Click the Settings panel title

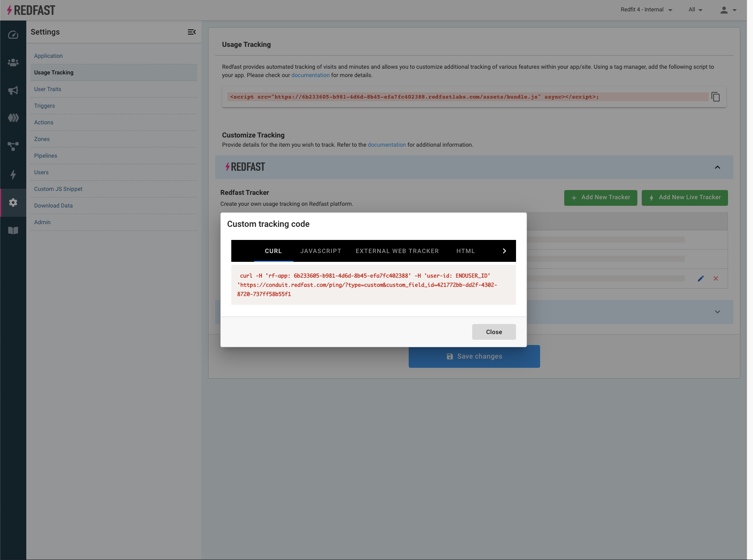coord(45,32)
